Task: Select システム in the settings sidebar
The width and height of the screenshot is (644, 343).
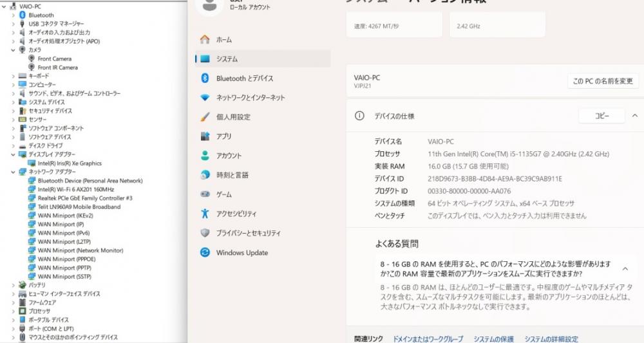Action: (x=263, y=59)
